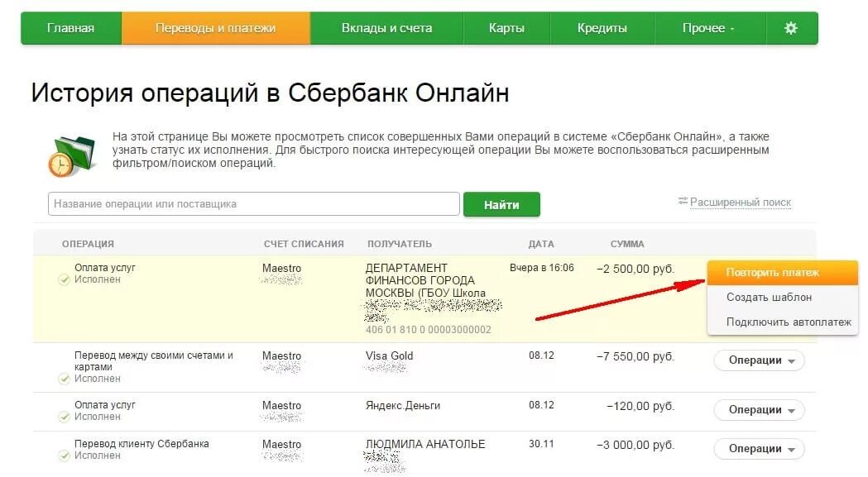Image resolution: width=868 pixels, height=477 pixels.
Task: Click recipient ДЕПАРТАМЕНТ ФИНАНСОВ ГОРОДА МОСКВЫ
Action: coord(425,280)
